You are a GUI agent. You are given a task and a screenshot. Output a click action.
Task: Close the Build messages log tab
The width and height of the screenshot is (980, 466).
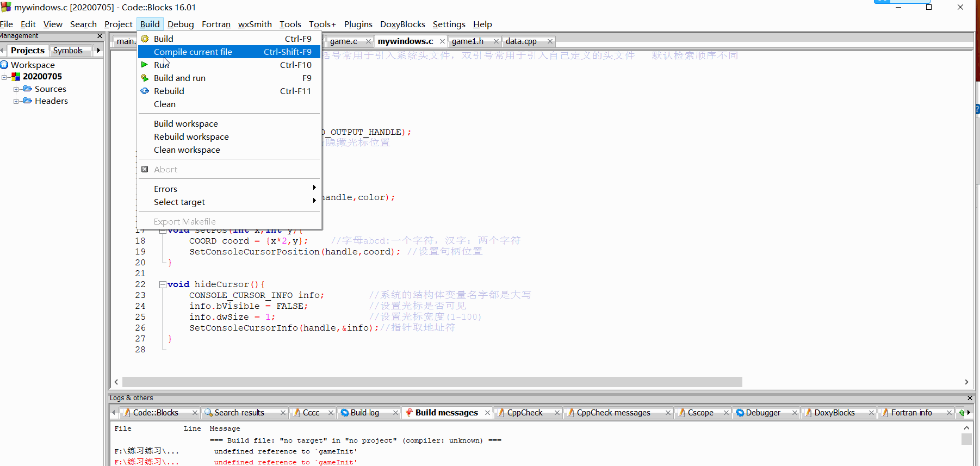pos(487,413)
